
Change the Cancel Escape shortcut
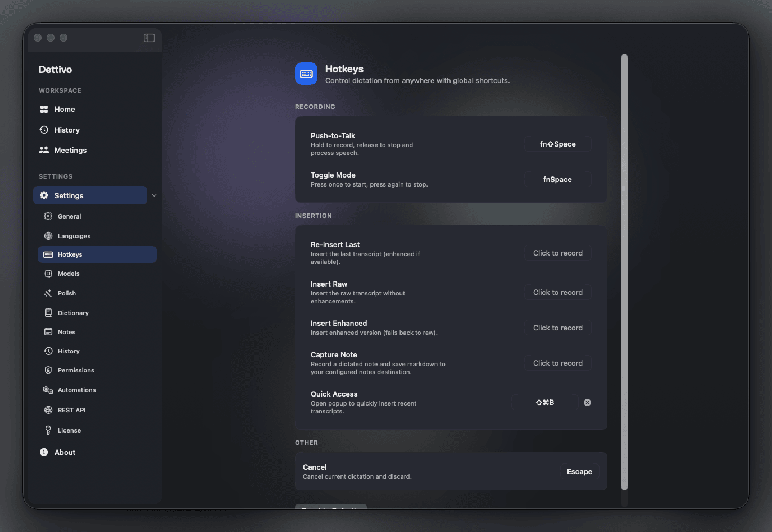579,471
